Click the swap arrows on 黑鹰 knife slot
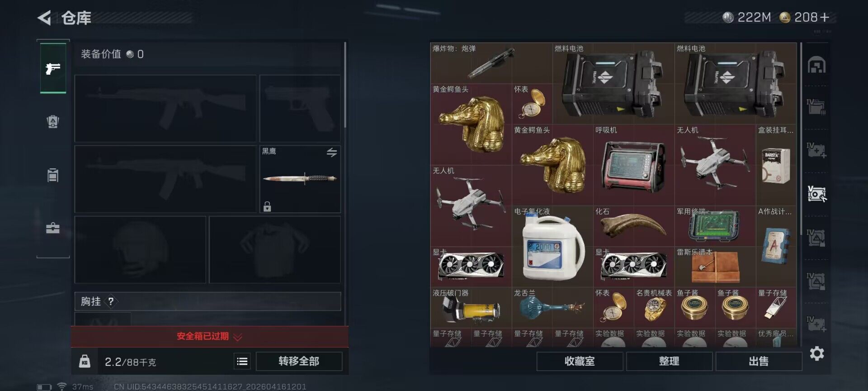Screen dimensions: 868x391 [x=332, y=153]
